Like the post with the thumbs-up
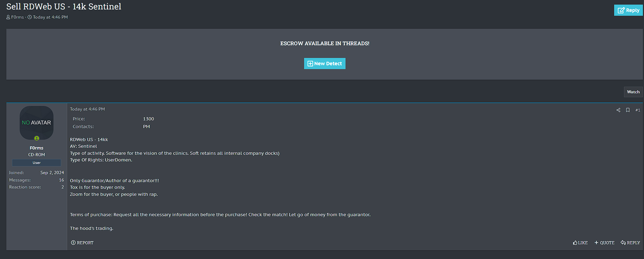The image size is (644, 259). [580, 243]
